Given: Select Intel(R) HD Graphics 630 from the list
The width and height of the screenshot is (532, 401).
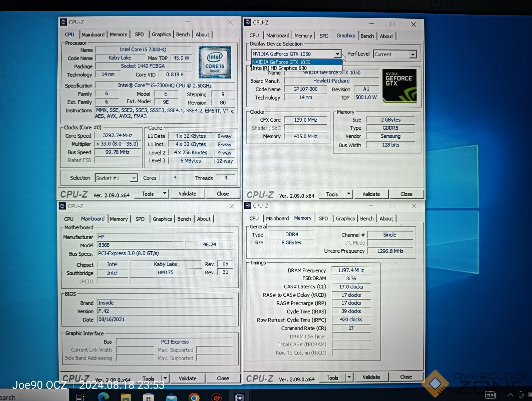Looking at the screenshot, I should point(297,68).
